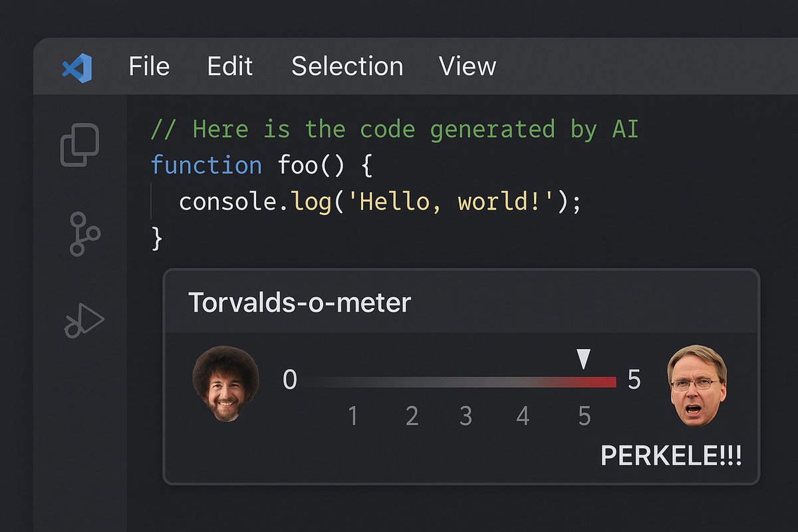Open the Selection menu
The width and height of the screenshot is (798, 532).
pos(347,66)
